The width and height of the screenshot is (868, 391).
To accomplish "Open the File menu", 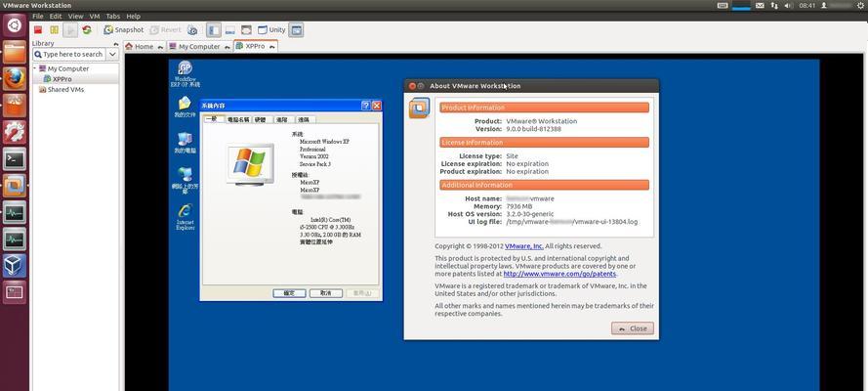I will 38,16.
